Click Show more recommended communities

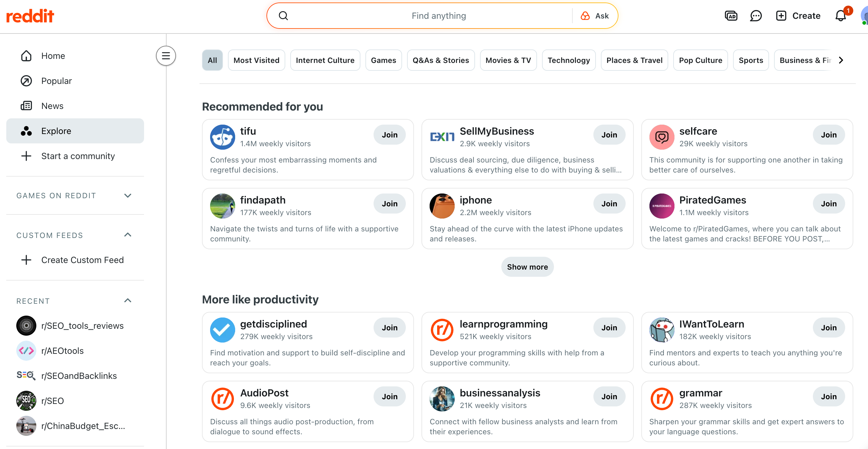(x=527, y=267)
